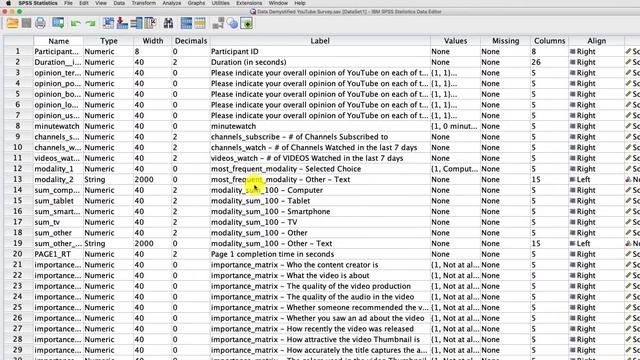Image resolution: width=640 pixels, height=360 pixels.
Task: Open the Extensions menu
Action: (249, 3)
